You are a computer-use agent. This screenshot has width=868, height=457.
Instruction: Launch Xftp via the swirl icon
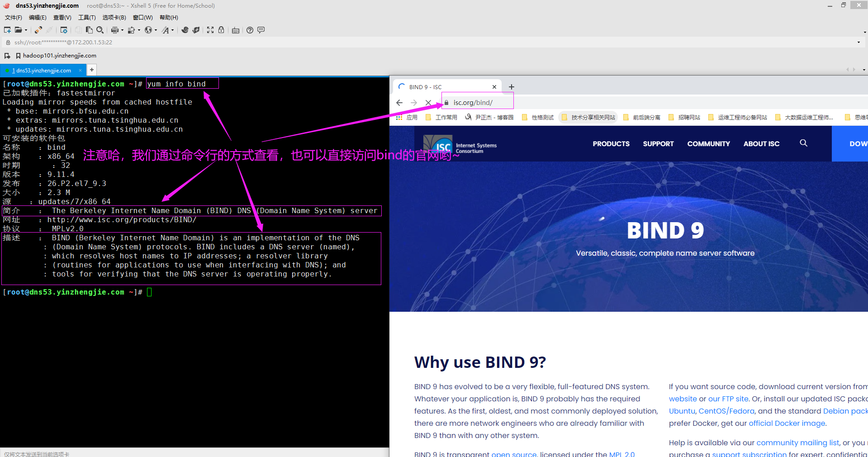point(185,30)
